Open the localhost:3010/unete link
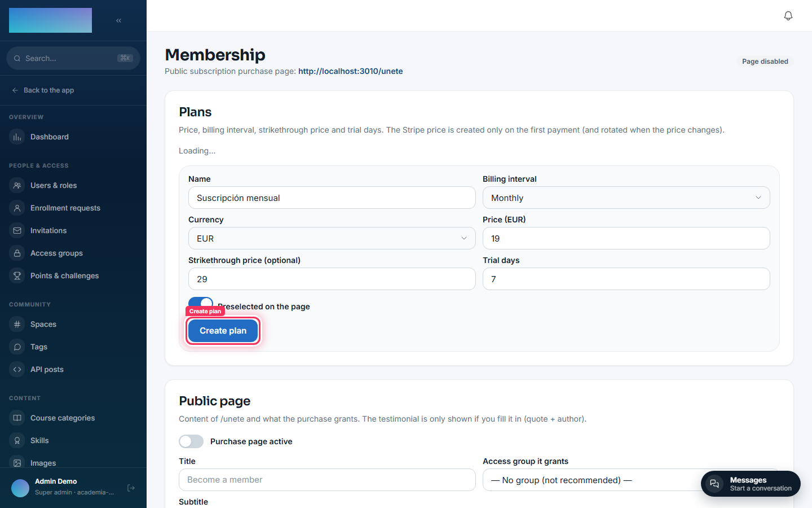 (x=350, y=71)
